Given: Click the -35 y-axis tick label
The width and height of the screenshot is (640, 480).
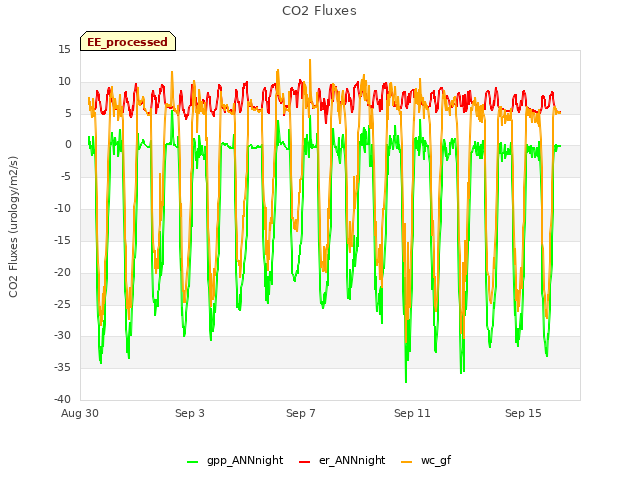Looking at the screenshot, I should click(62, 367).
